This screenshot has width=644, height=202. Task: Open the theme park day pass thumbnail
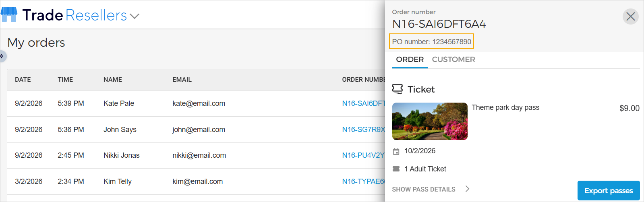pos(429,121)
